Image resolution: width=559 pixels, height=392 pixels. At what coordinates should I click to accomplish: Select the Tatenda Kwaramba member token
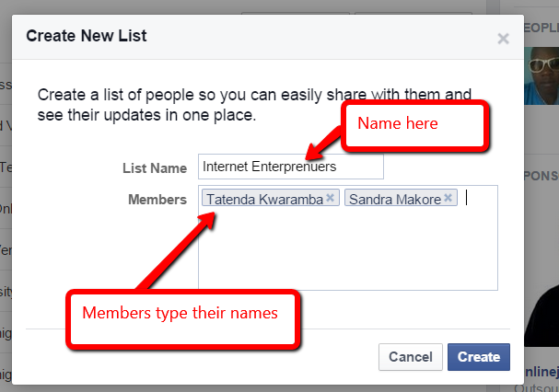tap(265, 199)
